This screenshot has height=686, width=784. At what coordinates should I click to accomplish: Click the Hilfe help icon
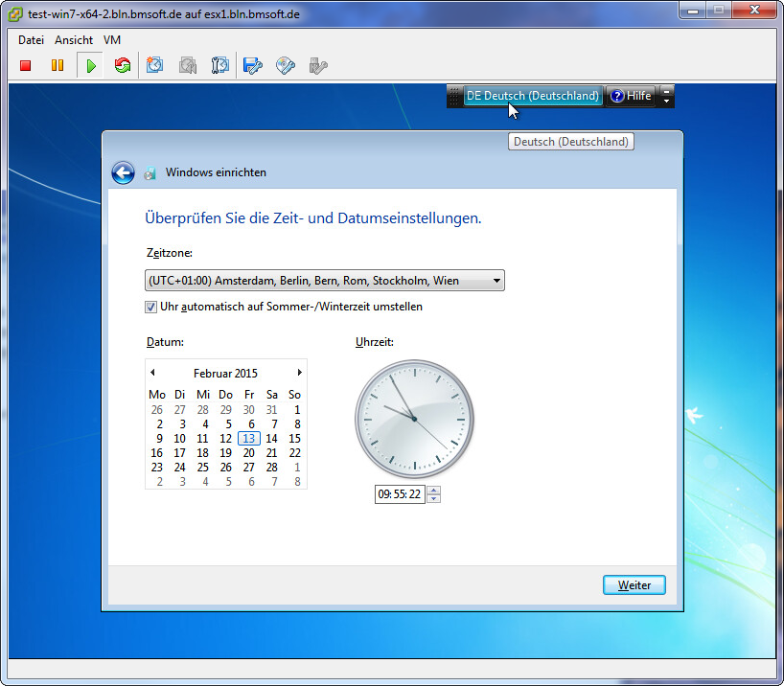click(617, 96)
